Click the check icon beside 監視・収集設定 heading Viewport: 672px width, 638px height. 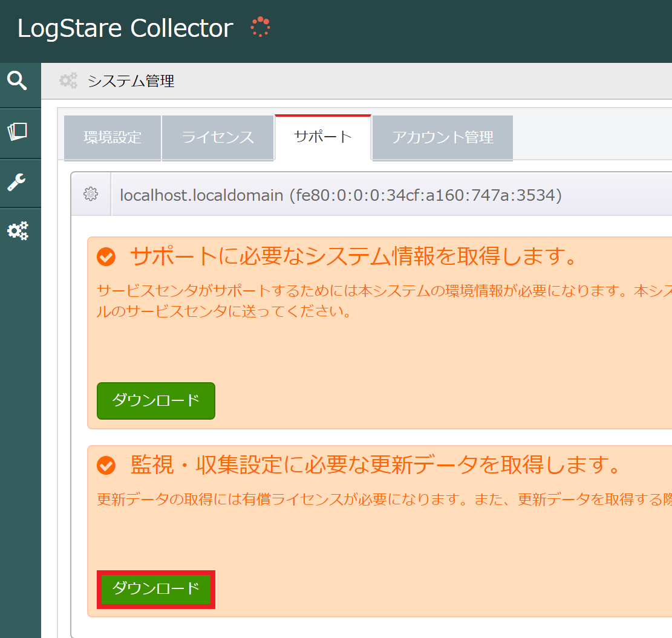coord(106,465)
